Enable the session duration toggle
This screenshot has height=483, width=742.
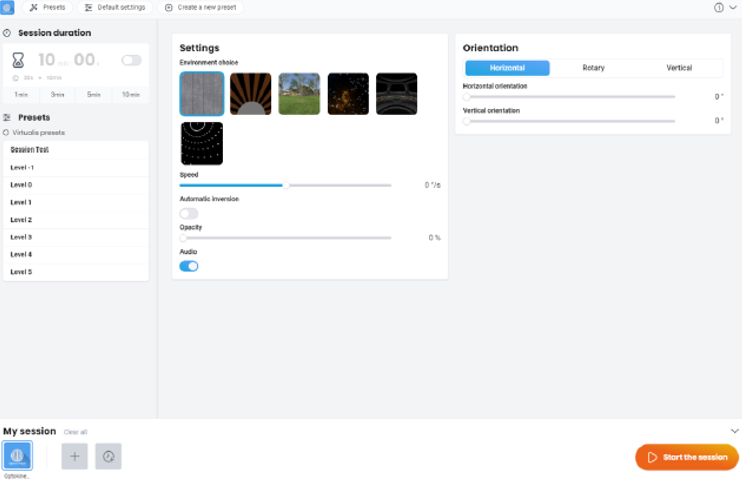click(x=131, y=60)
